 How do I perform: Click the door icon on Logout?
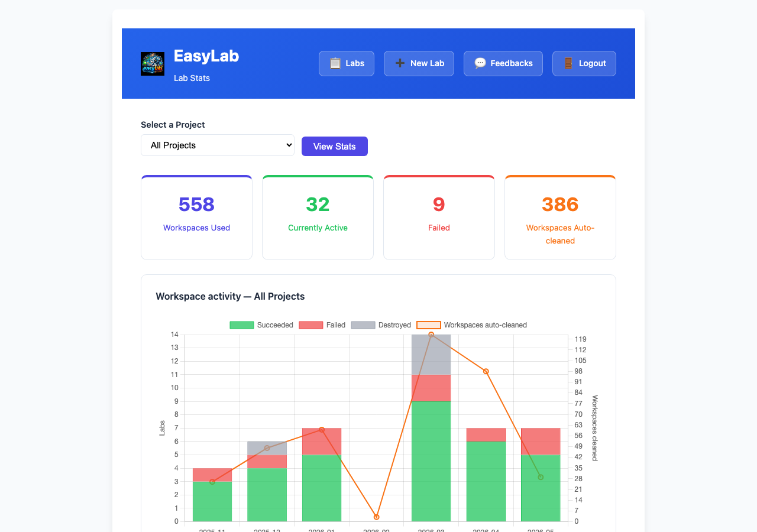click(x=568, y=63)
